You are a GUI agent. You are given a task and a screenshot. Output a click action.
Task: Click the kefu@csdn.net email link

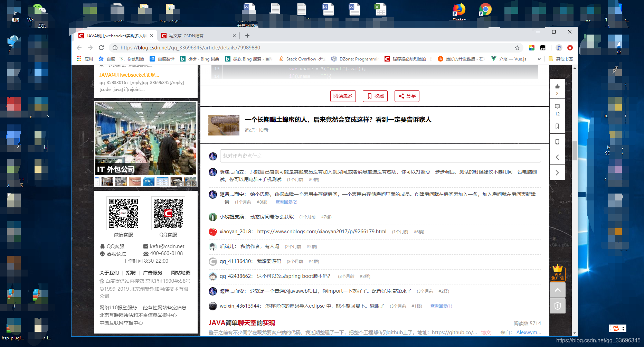coord(164,246)
